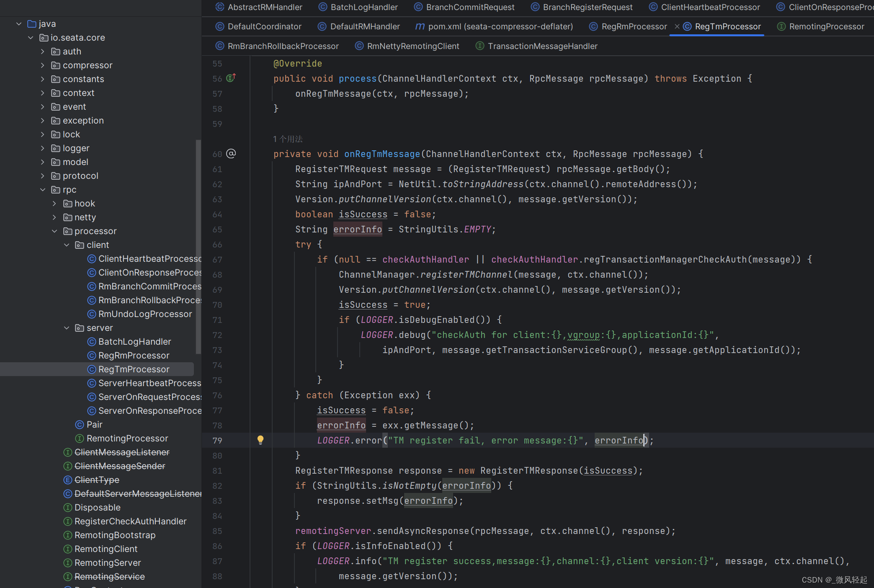Click the interface icon on RemotingProcessor tab
Image resolution: width=874 pixels, height=588 pixels.
click(781, 26)
